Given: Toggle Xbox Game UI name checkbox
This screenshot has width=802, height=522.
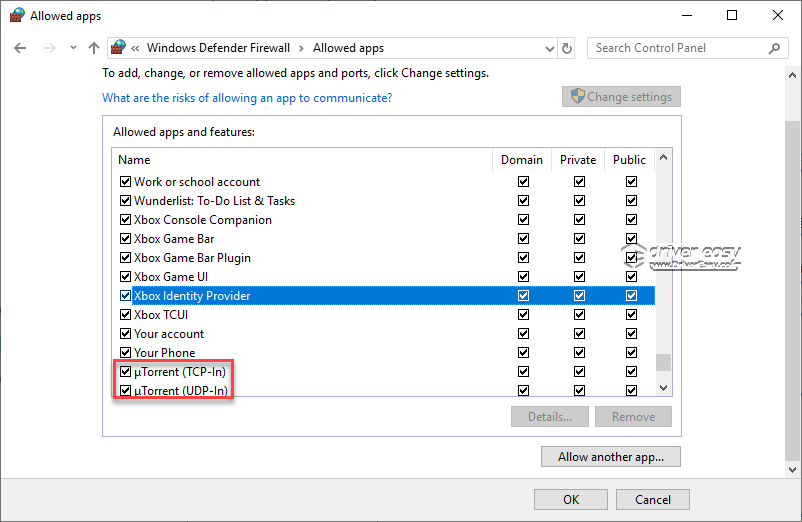Looking at the screenshot, I should point(125,277).
